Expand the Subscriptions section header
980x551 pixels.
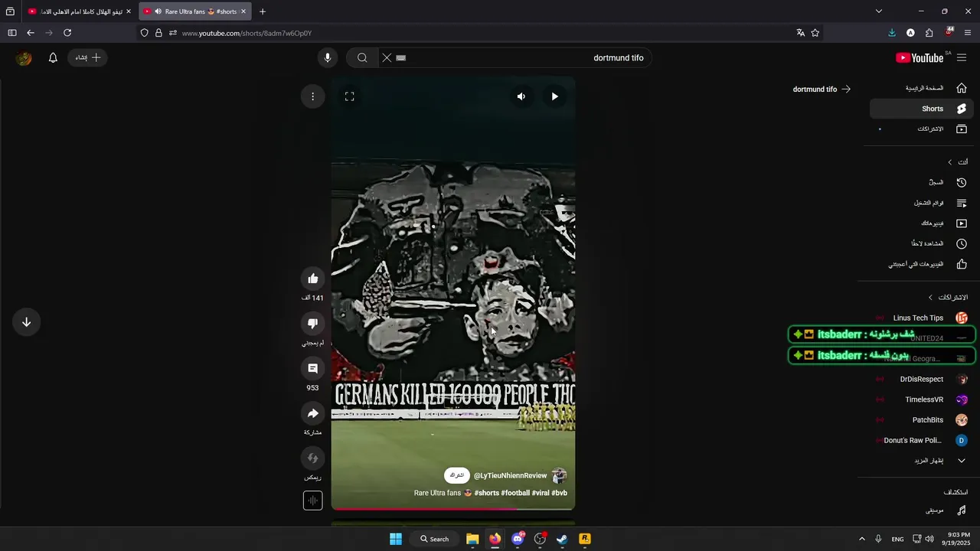948,297
